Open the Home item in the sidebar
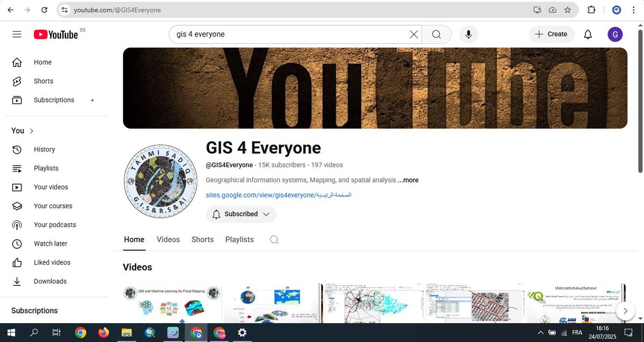 [56, 62]
